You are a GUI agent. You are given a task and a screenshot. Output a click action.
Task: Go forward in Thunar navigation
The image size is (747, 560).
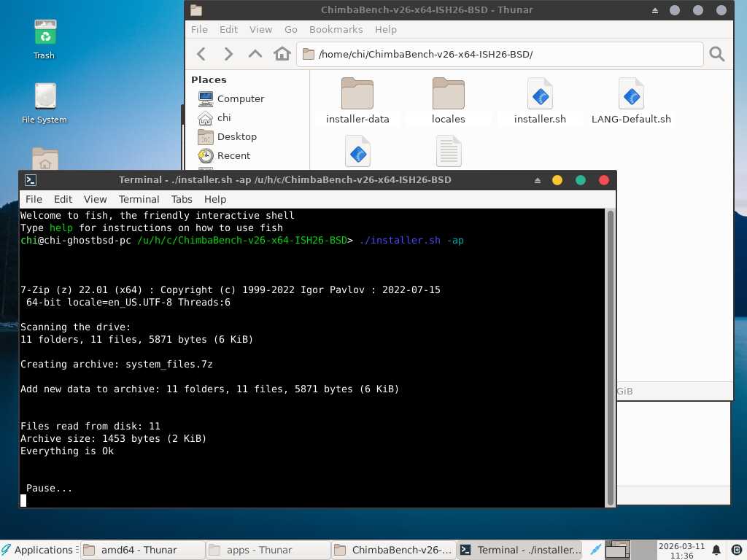click(x=228, y=54)
